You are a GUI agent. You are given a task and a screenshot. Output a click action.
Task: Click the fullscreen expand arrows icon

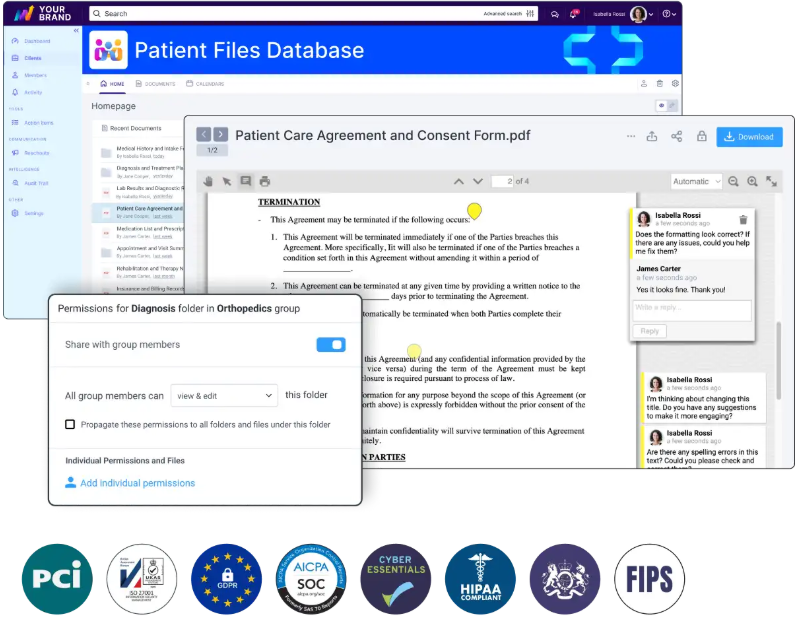click(771, 181)
